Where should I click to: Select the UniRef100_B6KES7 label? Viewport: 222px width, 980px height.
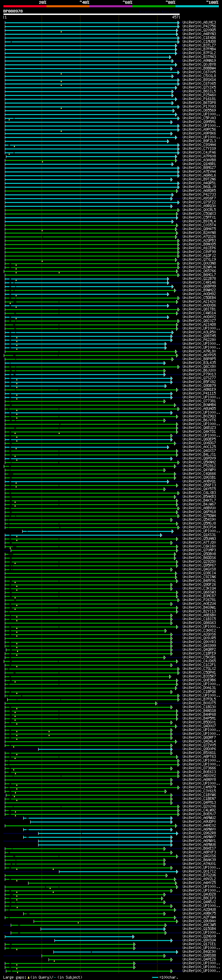tap(199, 848)
